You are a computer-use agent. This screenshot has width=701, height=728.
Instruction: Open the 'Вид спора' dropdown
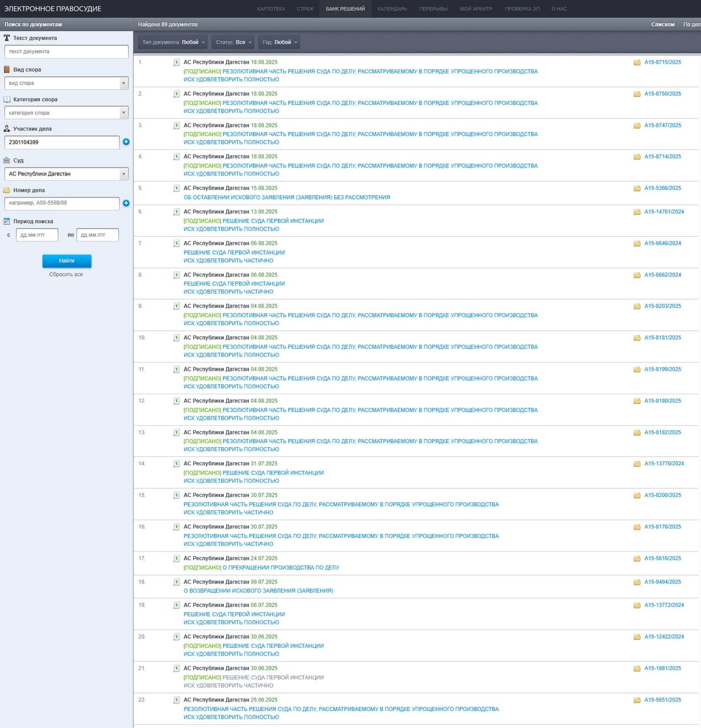(66, 83)
